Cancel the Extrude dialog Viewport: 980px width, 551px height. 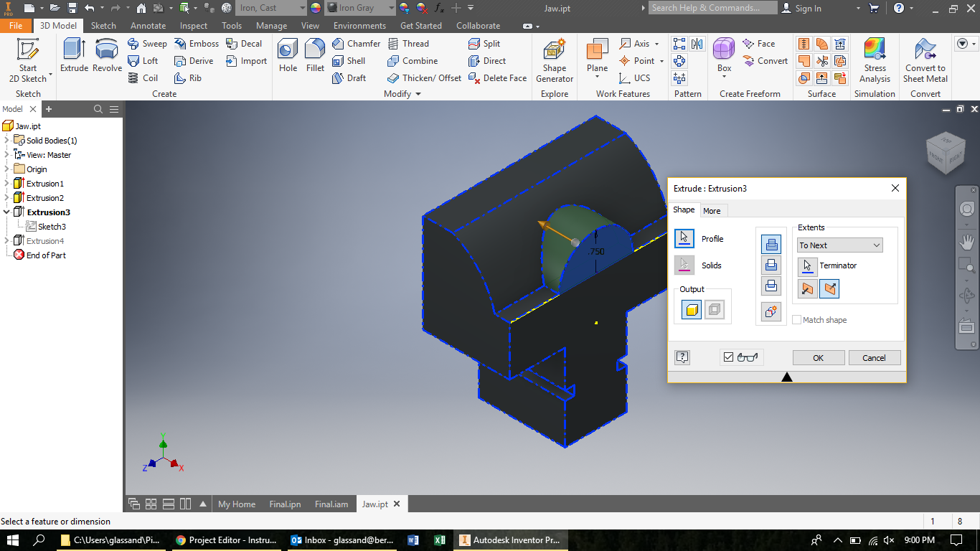tap(874, 358)
